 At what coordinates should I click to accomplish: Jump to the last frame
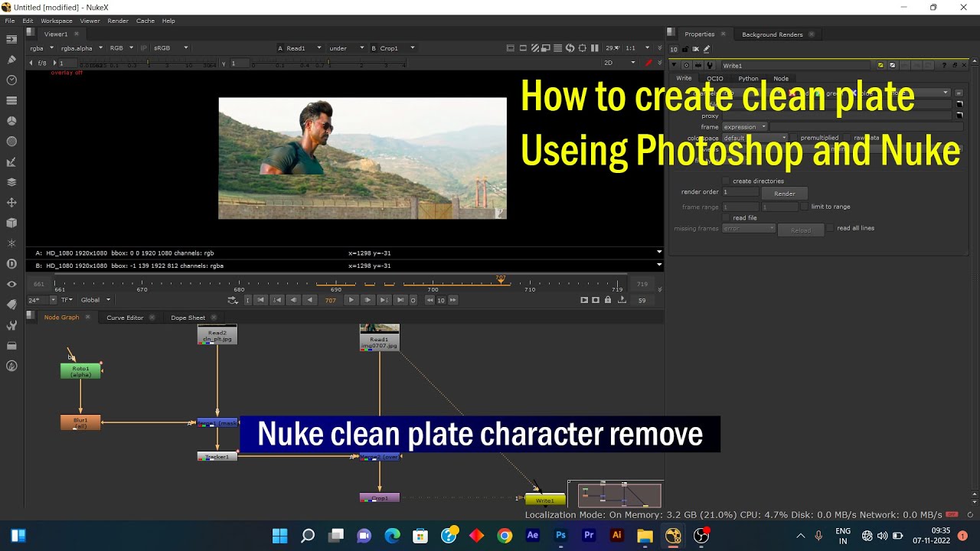coord(400,300)
